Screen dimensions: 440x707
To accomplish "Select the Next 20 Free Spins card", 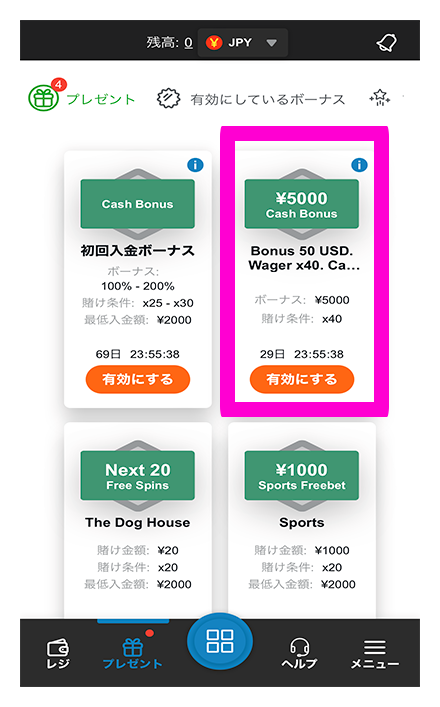I will [x=138, y=520].
